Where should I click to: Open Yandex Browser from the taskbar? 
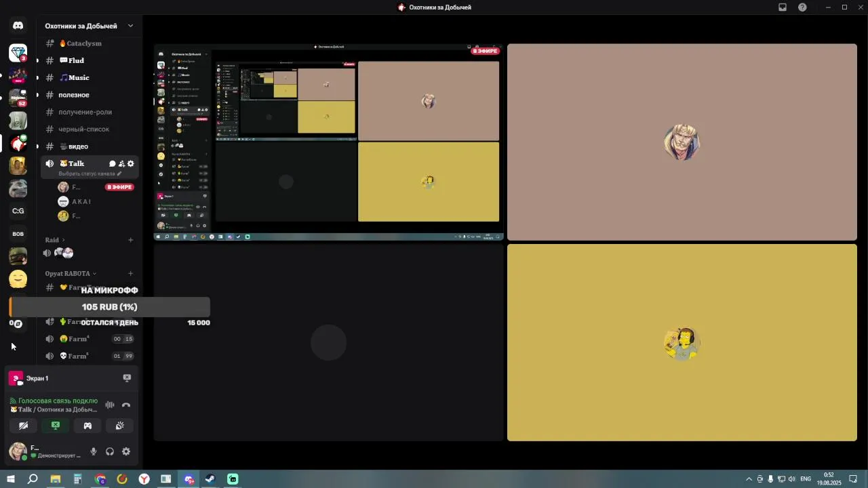(x=144, y=479)
